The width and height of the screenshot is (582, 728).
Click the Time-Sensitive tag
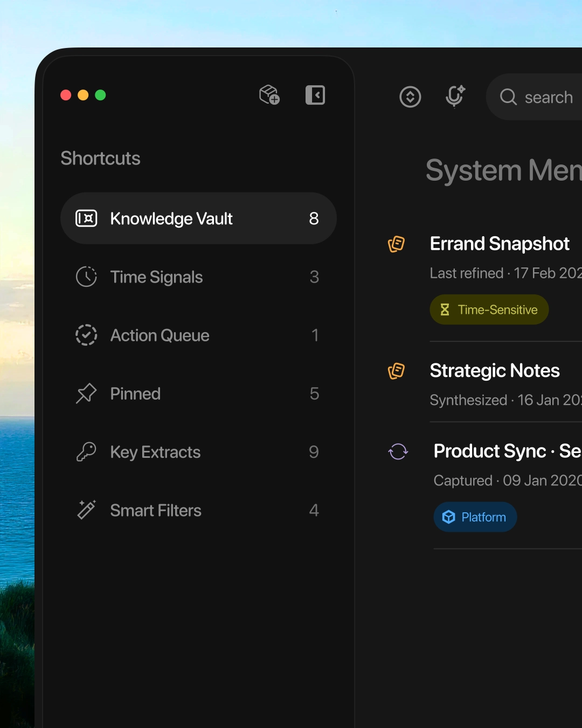(x=489, y=310)
